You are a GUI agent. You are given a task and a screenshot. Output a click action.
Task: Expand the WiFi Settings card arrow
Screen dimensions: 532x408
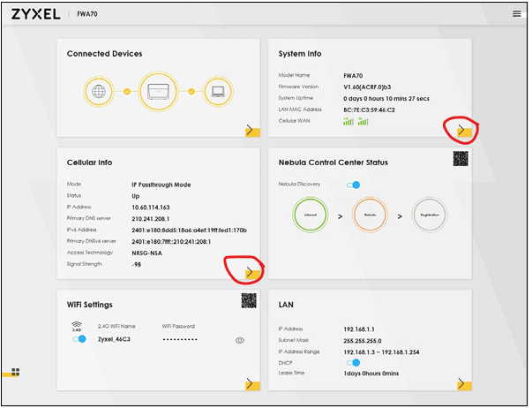tap(252, 384)
